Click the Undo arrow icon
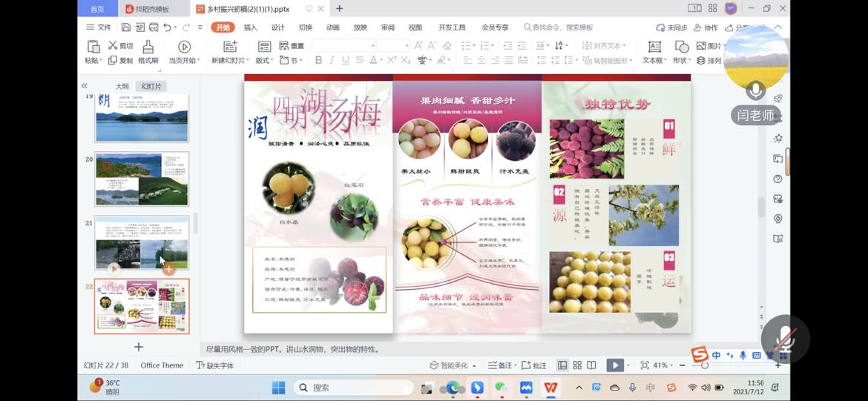The width and height of the screenshot is (868, 401). tap(168, 27)
